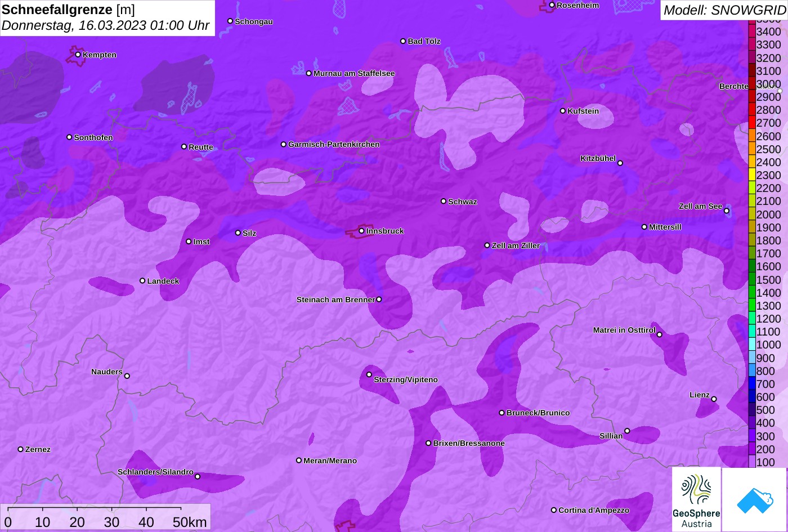788x532 pixels.
Task: Select the Sonthofen marker dot
Action: click(x=69, y=137)
